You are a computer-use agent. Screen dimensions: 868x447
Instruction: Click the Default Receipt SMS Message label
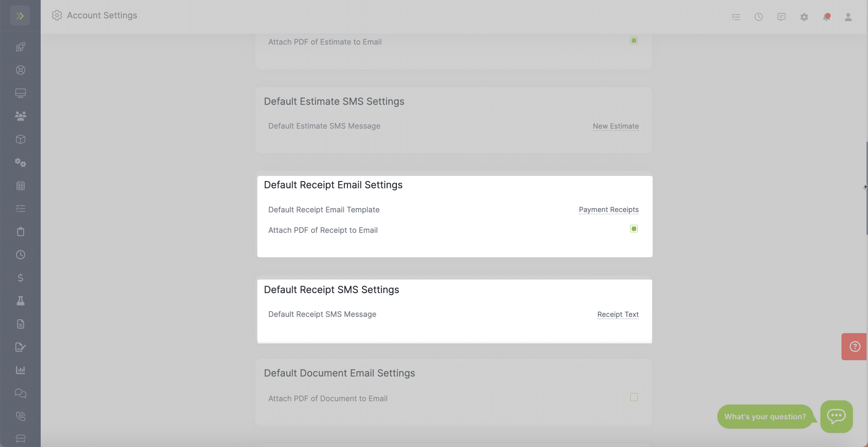[322, 314]
